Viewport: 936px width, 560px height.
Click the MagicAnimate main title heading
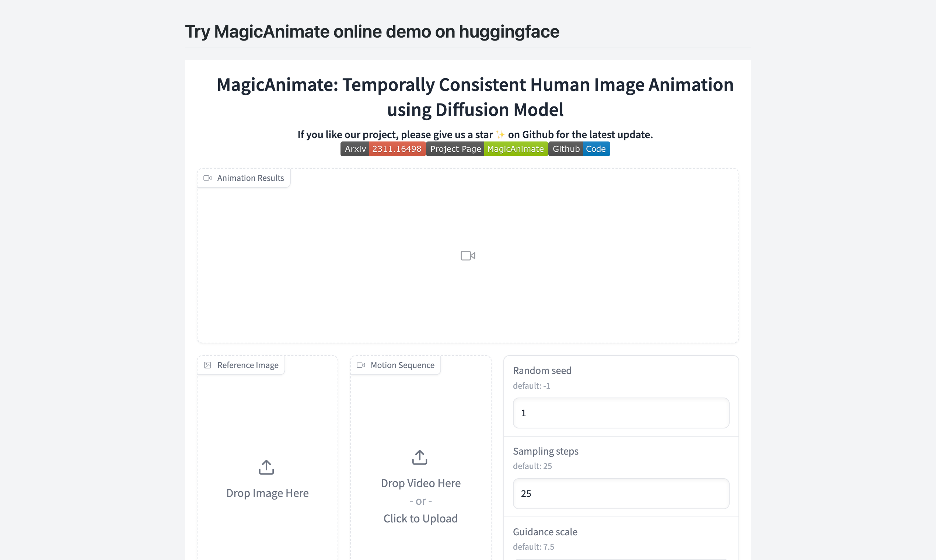click(475, 97)
